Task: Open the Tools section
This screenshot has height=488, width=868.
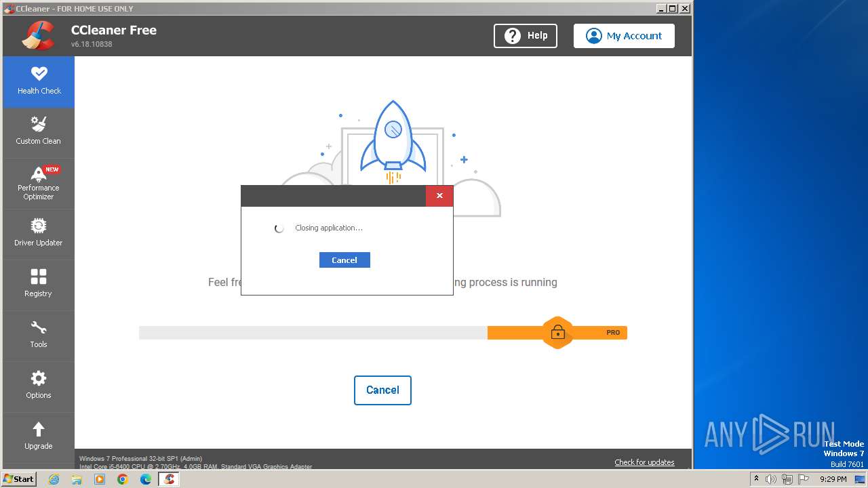Action: 39,335
